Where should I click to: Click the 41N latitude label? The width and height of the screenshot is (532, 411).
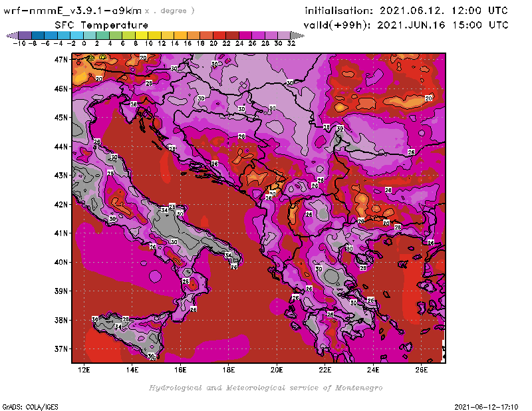pos(61,233)
